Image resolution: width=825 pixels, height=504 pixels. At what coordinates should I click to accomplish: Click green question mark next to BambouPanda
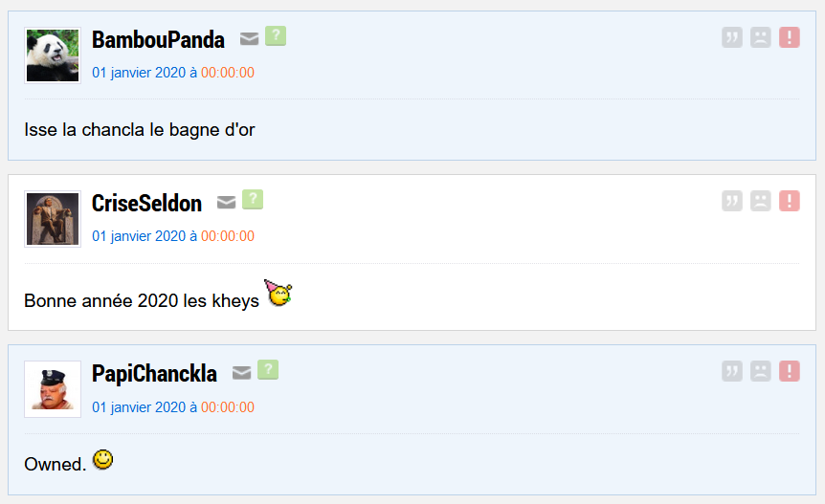click(x=276, y=35)
